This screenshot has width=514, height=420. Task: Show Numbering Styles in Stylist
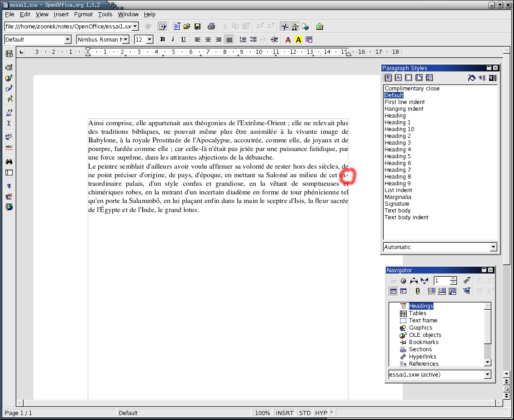429,78
